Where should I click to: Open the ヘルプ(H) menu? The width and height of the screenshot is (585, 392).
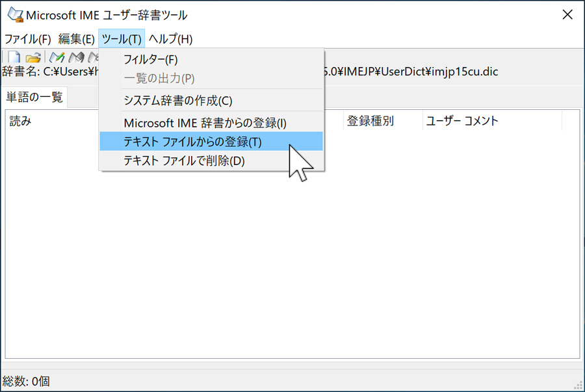pos(170,39)
